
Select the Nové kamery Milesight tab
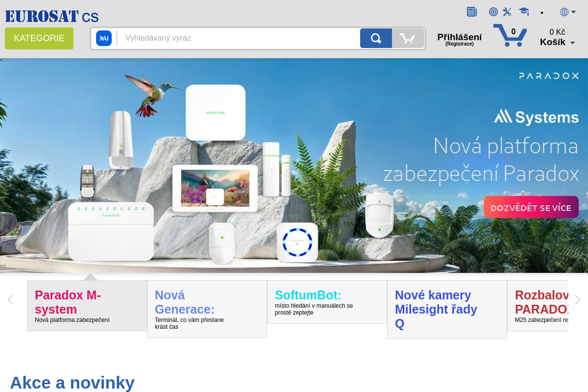[447, 309]
